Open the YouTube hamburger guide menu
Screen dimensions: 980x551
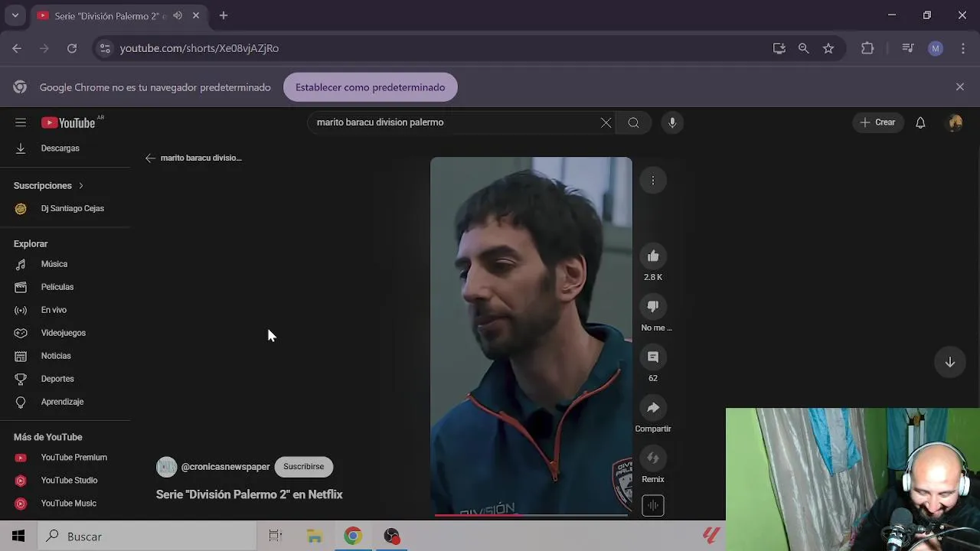point(21,122)
